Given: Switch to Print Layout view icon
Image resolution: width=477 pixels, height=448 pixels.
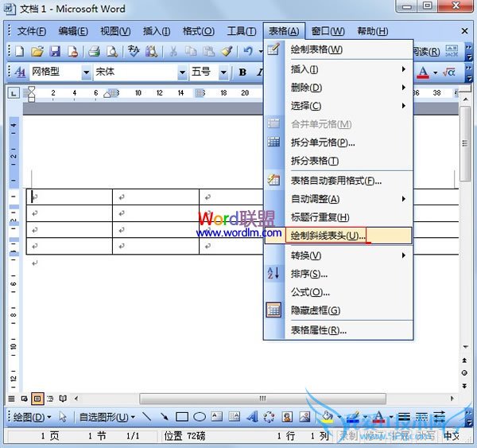Looking at the screenshot, I should [37, 399].
